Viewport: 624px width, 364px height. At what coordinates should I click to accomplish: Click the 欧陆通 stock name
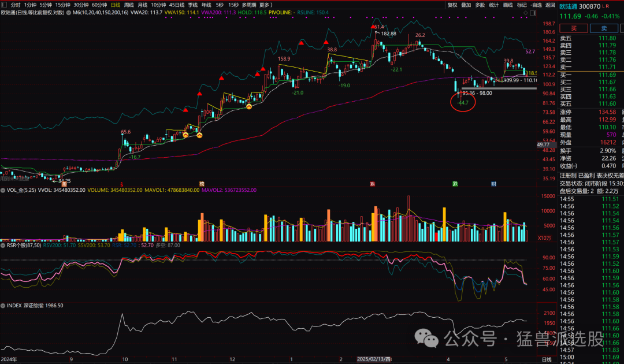click(569, 6)
